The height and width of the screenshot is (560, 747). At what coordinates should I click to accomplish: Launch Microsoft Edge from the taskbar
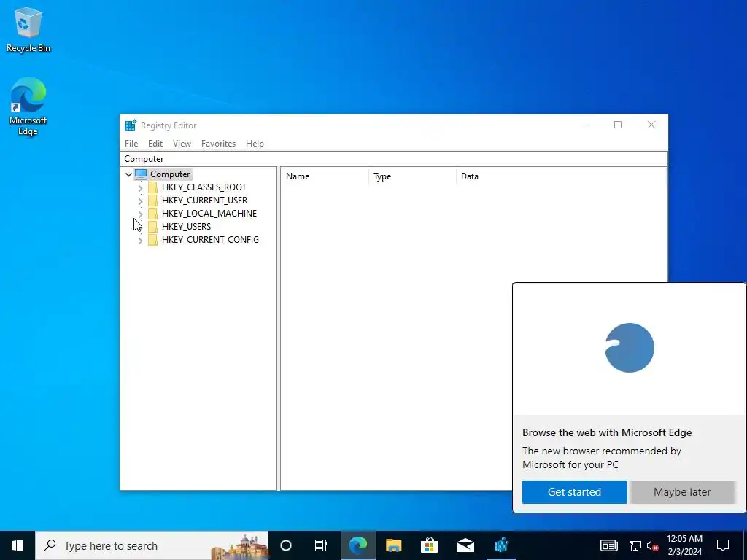(x=357, y=545)
